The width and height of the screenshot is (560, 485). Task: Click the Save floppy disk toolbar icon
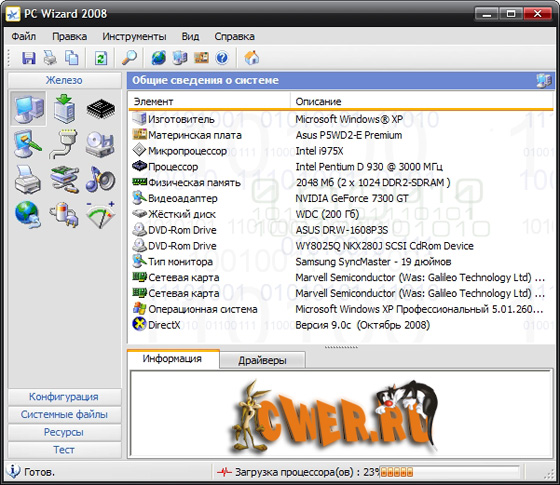tap(29, 58)
